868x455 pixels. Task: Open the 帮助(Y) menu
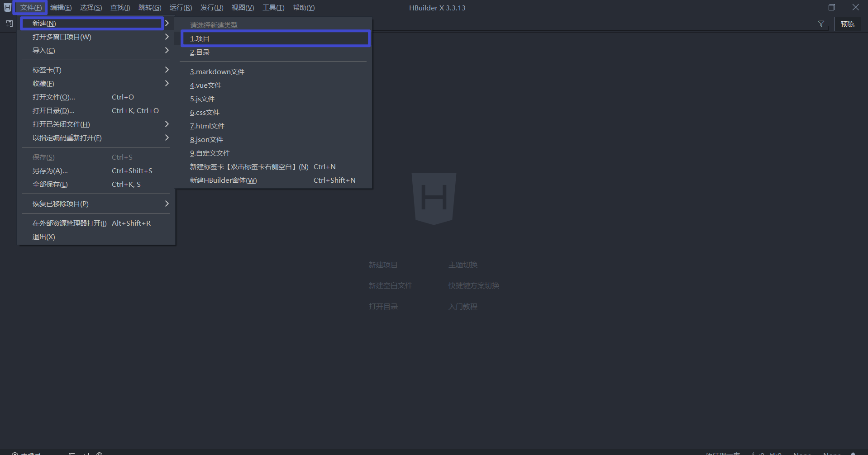coord(304,8)
